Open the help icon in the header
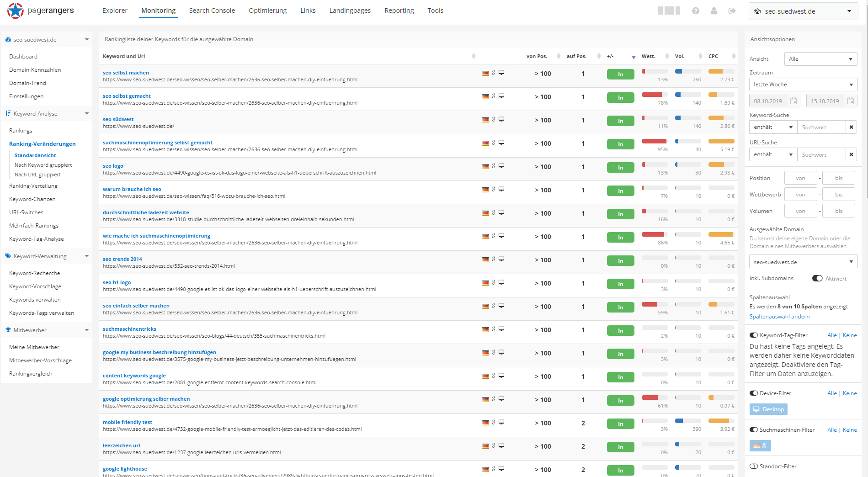Screen dimensions: 868x477 [x=696, y=11]
